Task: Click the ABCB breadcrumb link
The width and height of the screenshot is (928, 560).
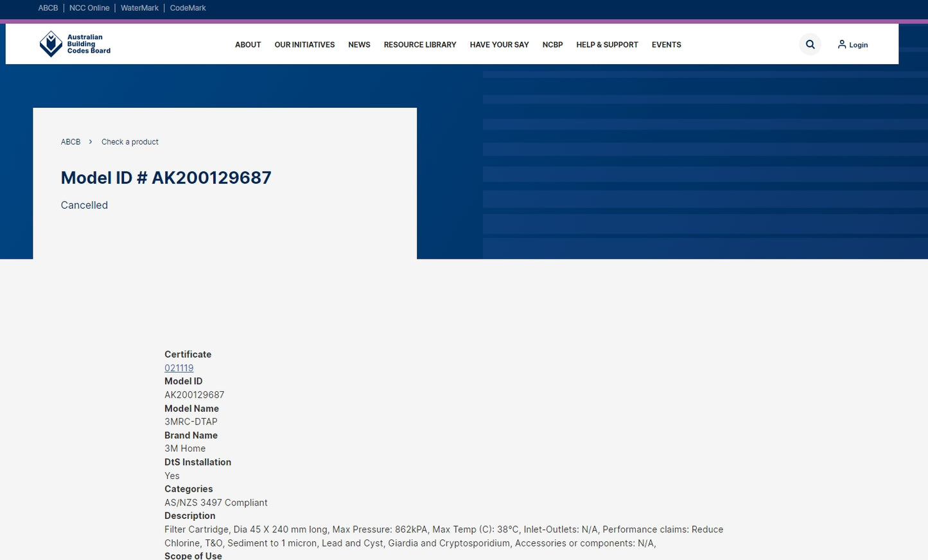Action: [71, 142]
